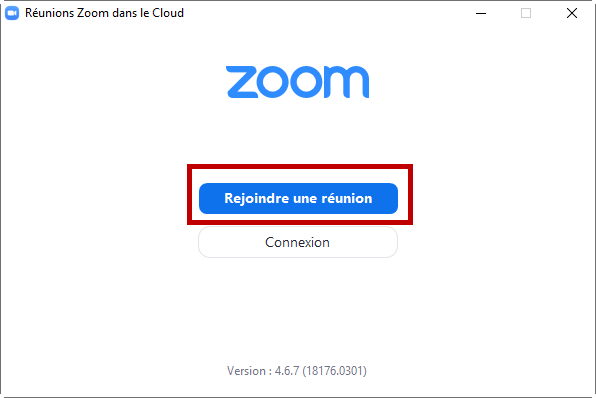Image resolution: width=596 pixels, height=398 pixels.
Task: Click the window title Réunions Zoom dans le Cloud
Action: (105, 13)
